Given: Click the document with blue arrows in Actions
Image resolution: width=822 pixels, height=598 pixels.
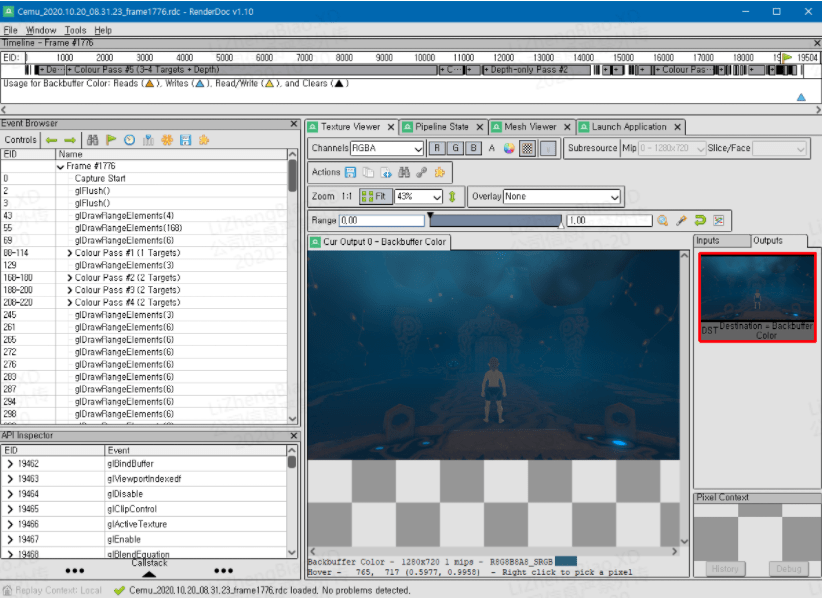Looking at the screenshot, I should [x=386, y=172].
